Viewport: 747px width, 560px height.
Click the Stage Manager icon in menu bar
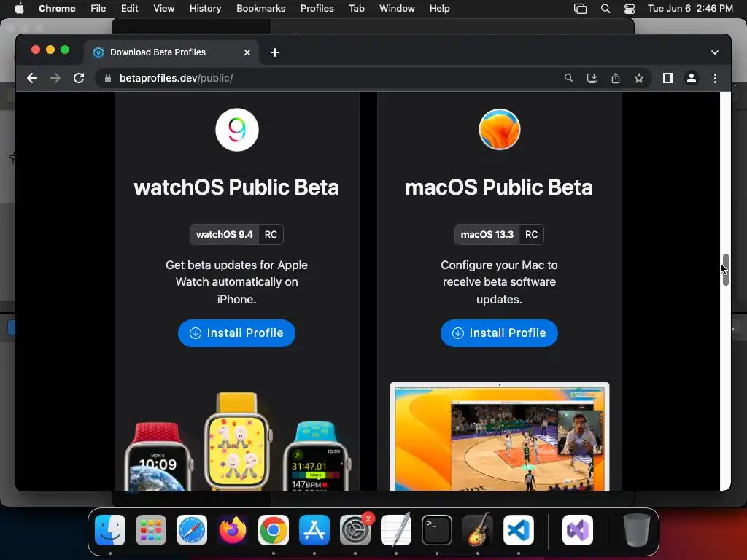point(580,9)
